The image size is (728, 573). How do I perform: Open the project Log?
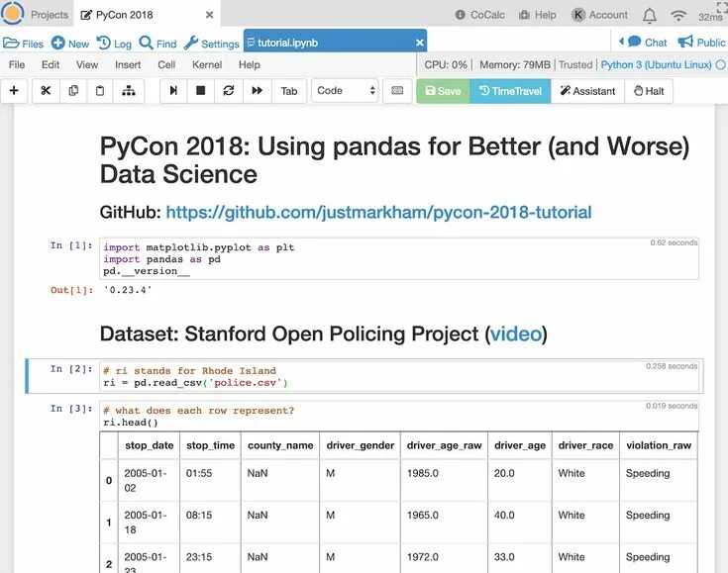[x=114, y=44]
